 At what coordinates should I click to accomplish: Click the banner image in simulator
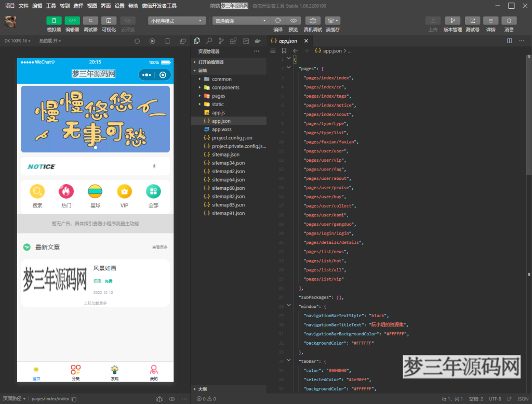pos(95,119)
